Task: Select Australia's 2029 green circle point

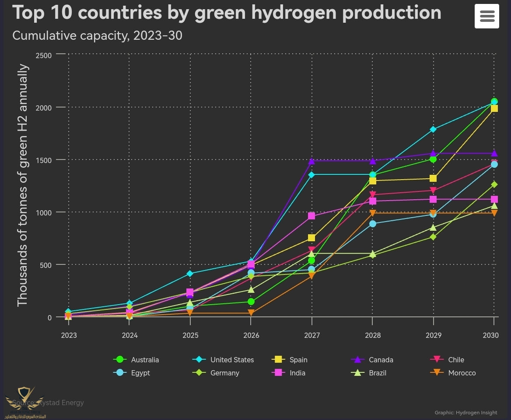Action: click(x=433, y=159)
